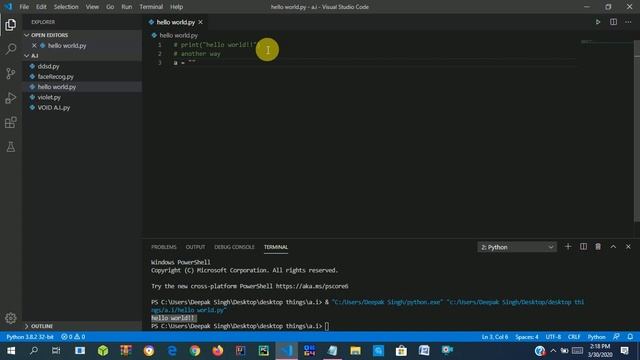Open Windows taskbar search
Image resolution: width=640 pixels, height=360 pixels.
[34, 351]
